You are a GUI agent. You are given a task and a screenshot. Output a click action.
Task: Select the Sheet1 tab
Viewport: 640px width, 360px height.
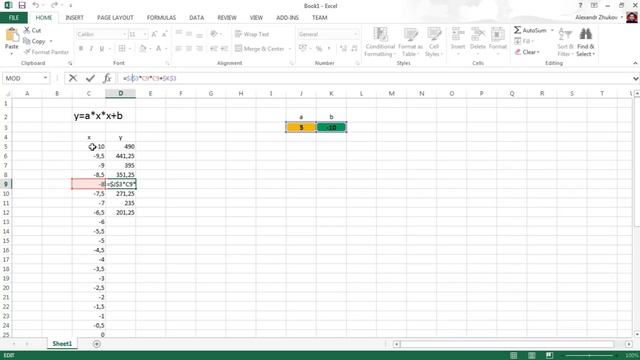point(62,344)
